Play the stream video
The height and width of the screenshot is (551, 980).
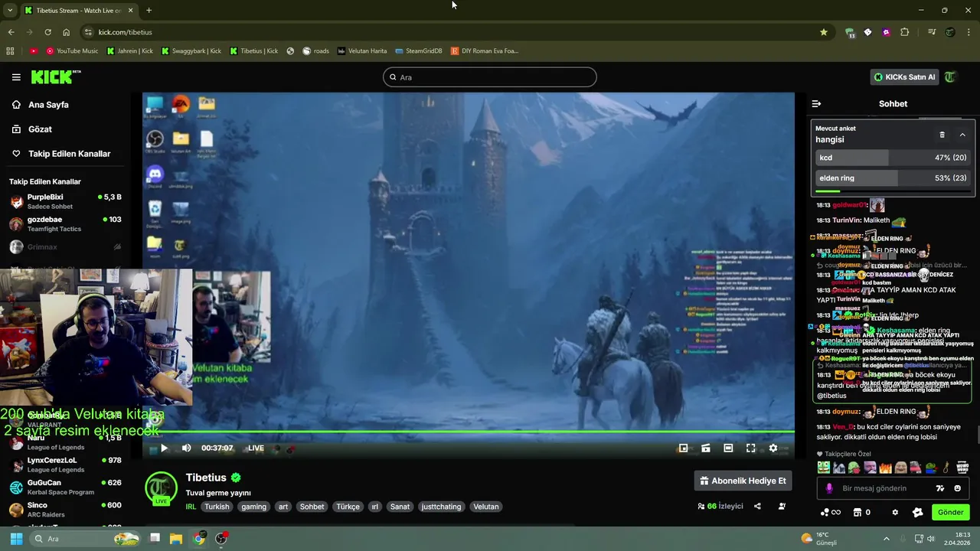[164, 448]
